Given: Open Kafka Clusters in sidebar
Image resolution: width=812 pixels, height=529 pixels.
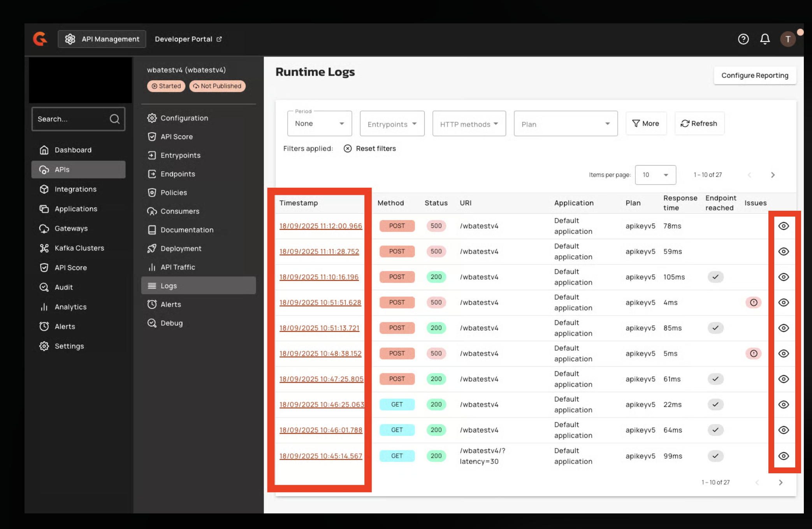Looking at the screenshot, I should tap(79, 248).
